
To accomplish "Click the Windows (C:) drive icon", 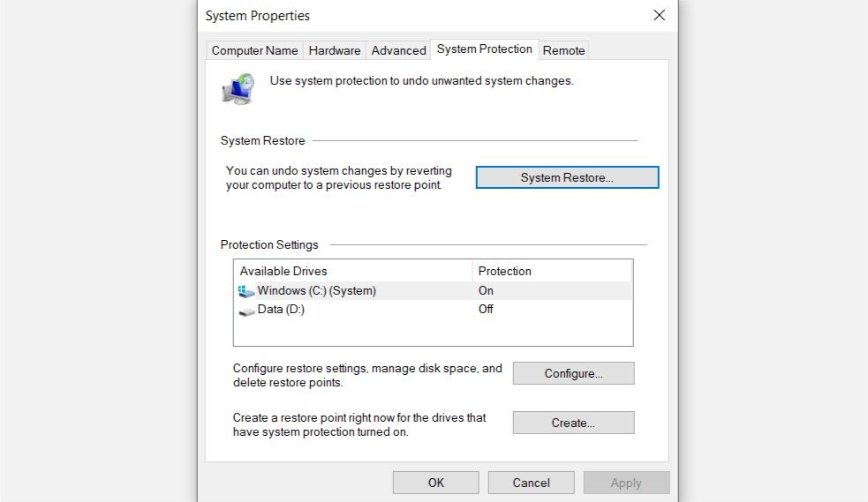I will 245,291.
